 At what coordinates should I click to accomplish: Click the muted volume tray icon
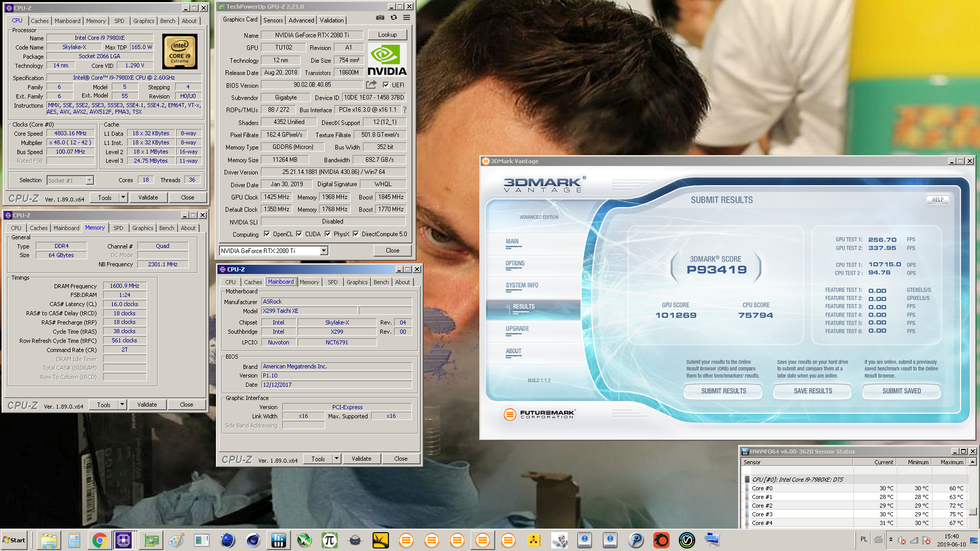tap(902, 541)
